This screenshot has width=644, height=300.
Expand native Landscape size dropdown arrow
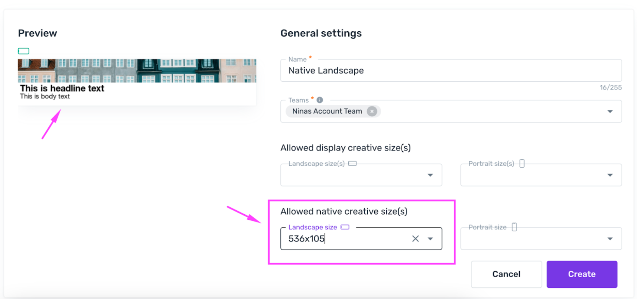(x=430, y=239)
